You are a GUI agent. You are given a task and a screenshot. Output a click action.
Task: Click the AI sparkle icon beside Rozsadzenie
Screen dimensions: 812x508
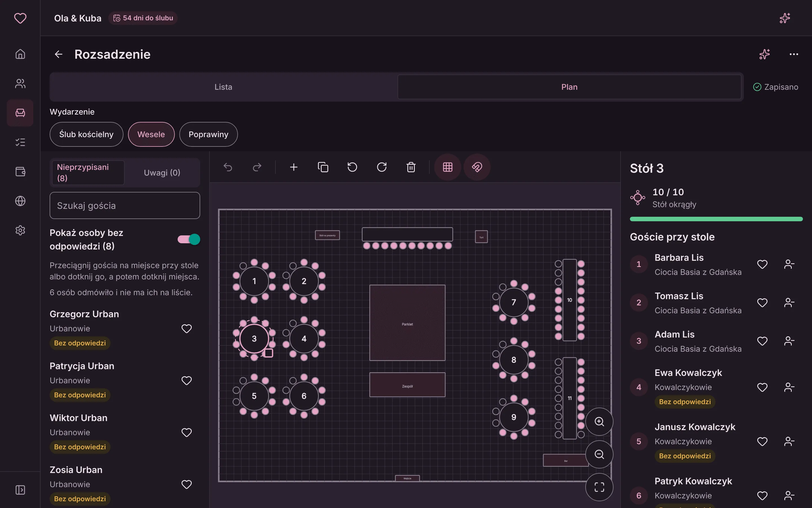[x=764, y=54]
